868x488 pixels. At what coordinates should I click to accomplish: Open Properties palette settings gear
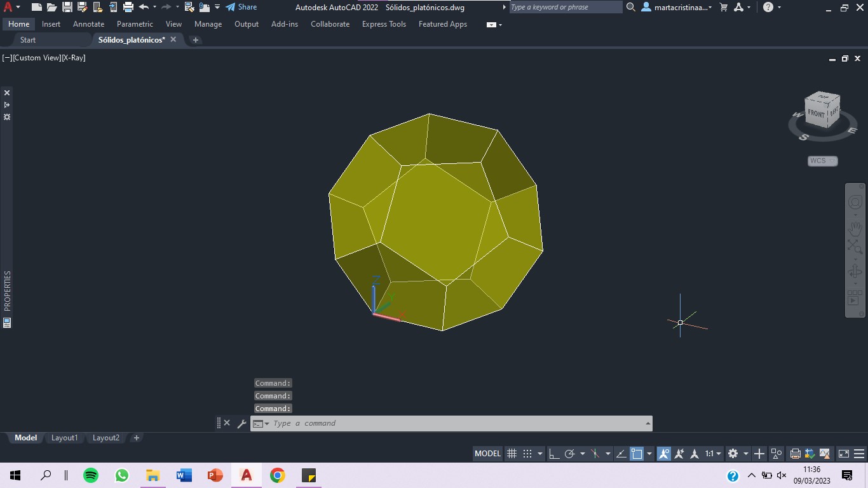pos(7,117)
